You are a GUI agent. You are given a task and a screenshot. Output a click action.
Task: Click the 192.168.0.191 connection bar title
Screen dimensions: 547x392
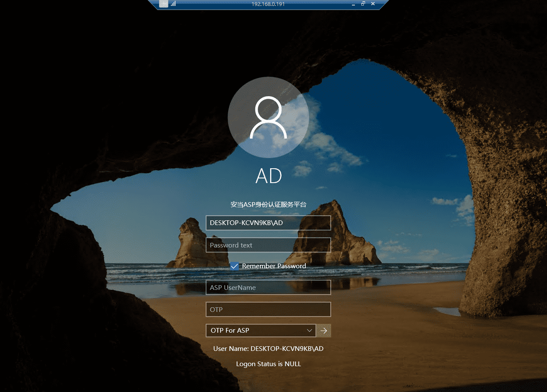pos(268,4)
